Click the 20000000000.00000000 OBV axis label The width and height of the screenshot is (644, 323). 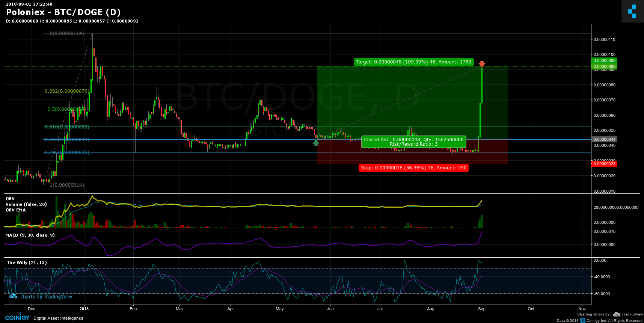pyautogui.click(x=616, y=207)
